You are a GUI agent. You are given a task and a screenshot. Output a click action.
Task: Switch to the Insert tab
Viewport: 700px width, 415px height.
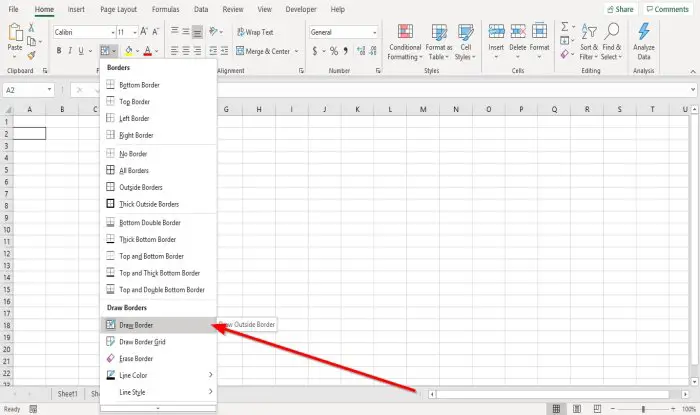point(76,9)
